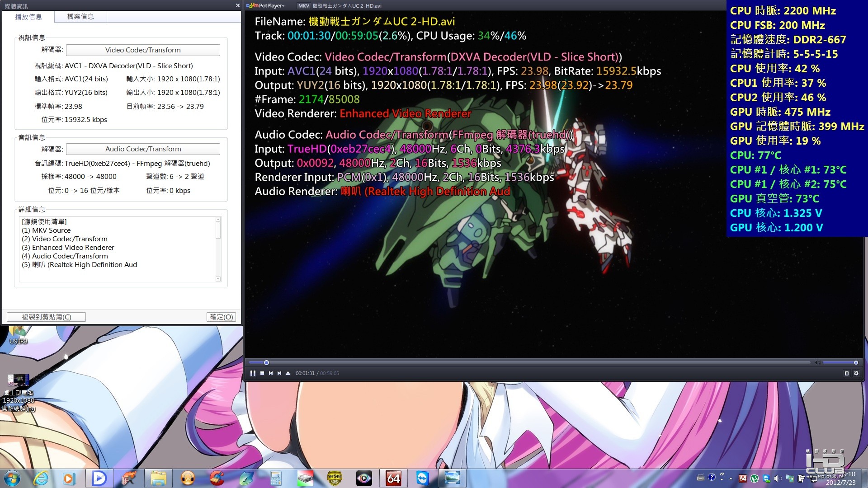
Task: Click the MKV format badge in title bar
Action: [x=304, y=5]
